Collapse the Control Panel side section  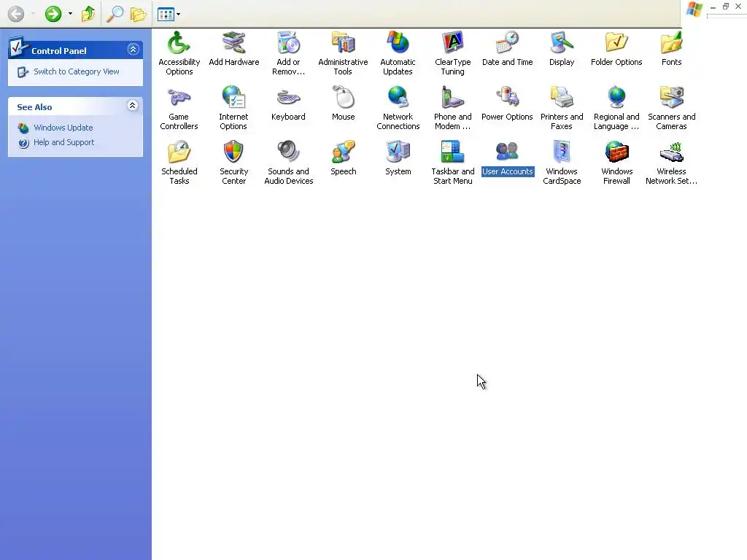(133, 49)
